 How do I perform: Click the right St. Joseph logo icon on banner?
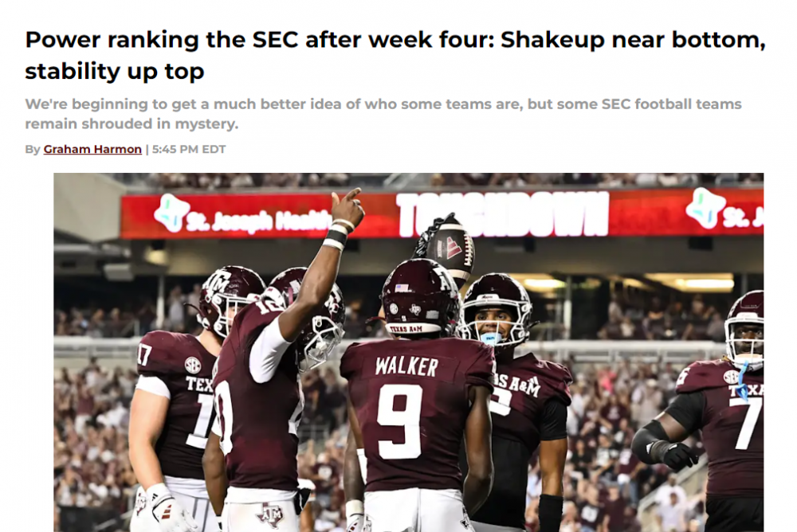click(705, 208)
